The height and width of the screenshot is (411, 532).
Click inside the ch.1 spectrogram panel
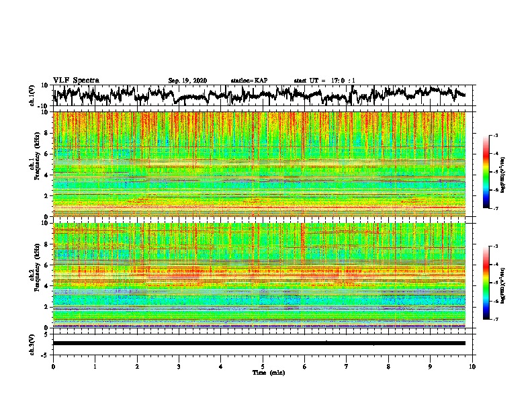point(259,164)
